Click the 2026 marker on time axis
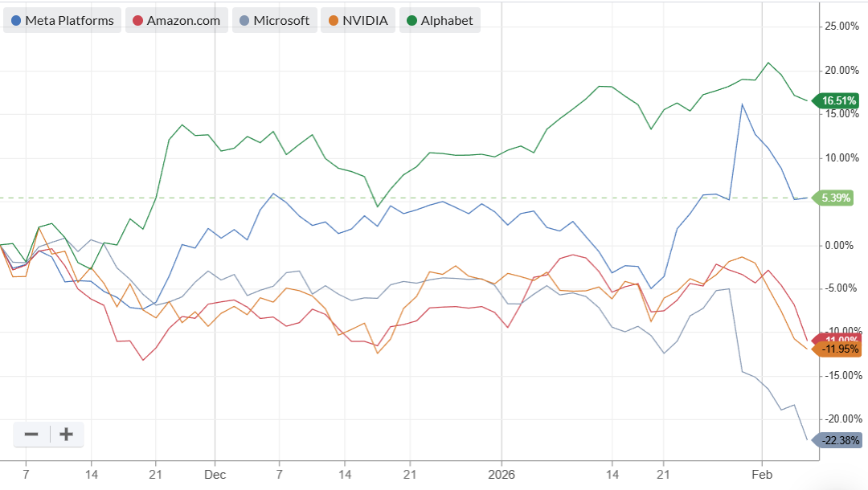The height and width of the screenshot is (490, 868). click(x=502, y=475)
